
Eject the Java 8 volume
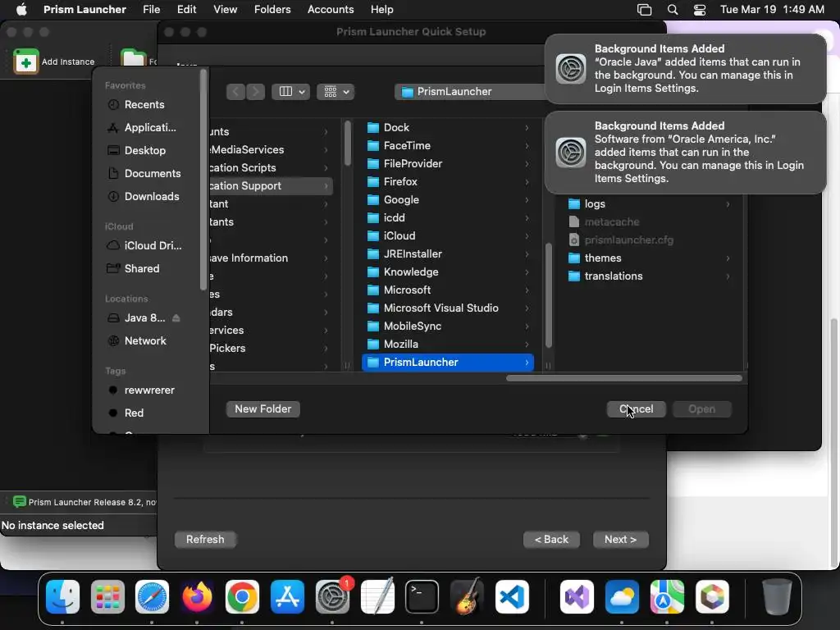click(x=176, y=318)
